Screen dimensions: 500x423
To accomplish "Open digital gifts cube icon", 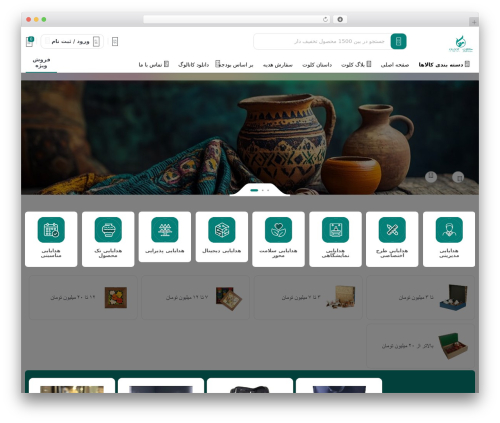I will click(x=222, y=230).
